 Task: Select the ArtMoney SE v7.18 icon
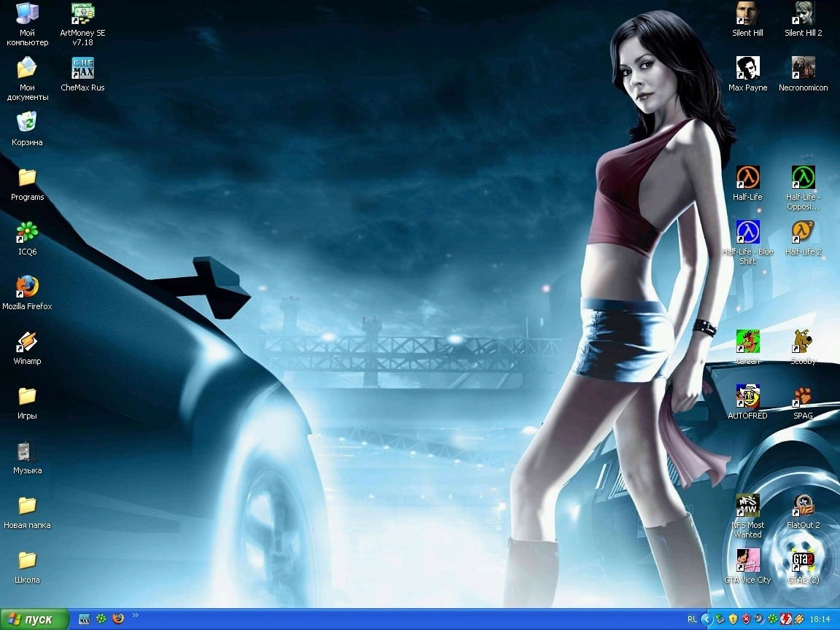pyautogui.click(x=82, y=14)
